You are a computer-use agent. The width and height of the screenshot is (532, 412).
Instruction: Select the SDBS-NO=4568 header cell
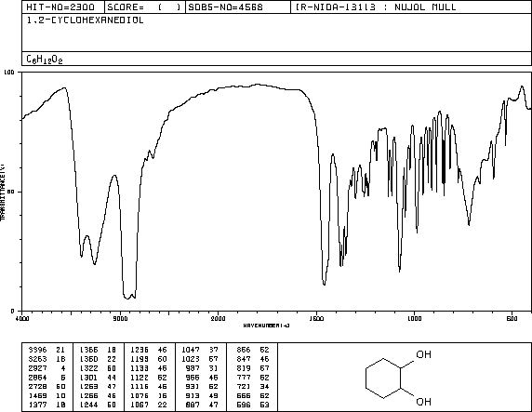pyautogui.click(x=238, y=7)
